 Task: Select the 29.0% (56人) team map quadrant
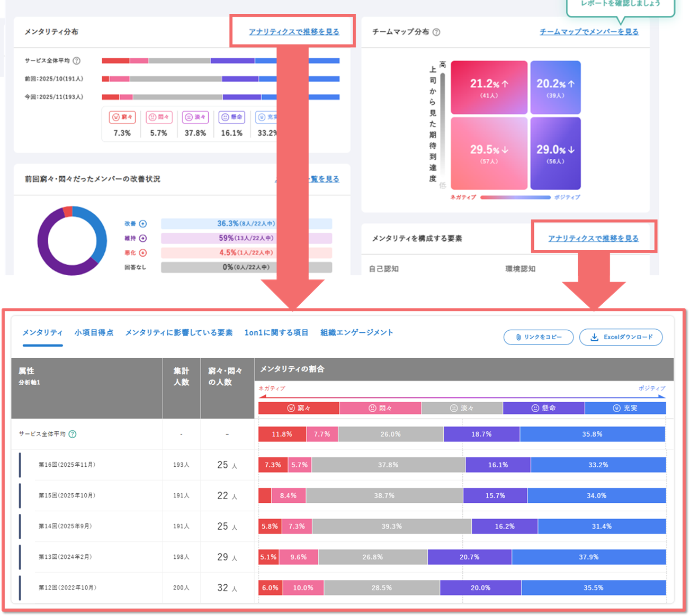point(555,153)
